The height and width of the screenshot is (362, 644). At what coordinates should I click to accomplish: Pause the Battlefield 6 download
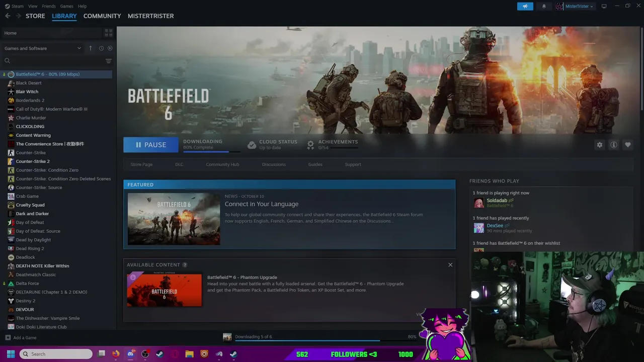pos(151,145)
